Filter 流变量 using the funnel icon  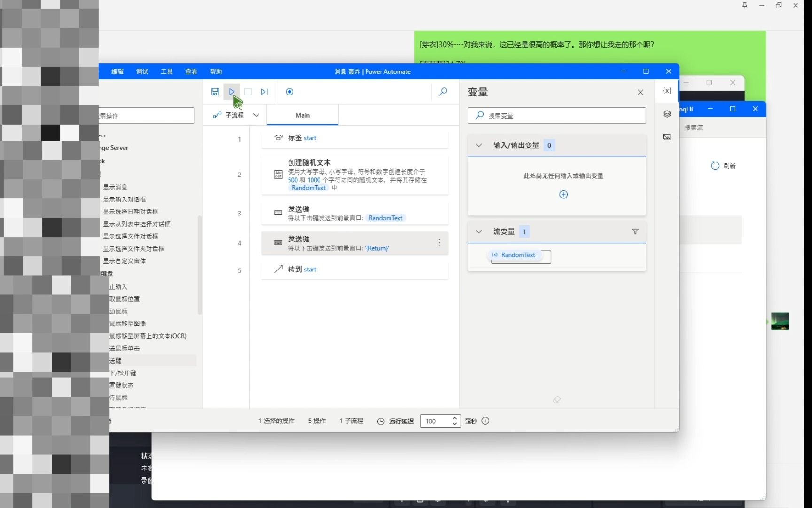tap(635, 231)
